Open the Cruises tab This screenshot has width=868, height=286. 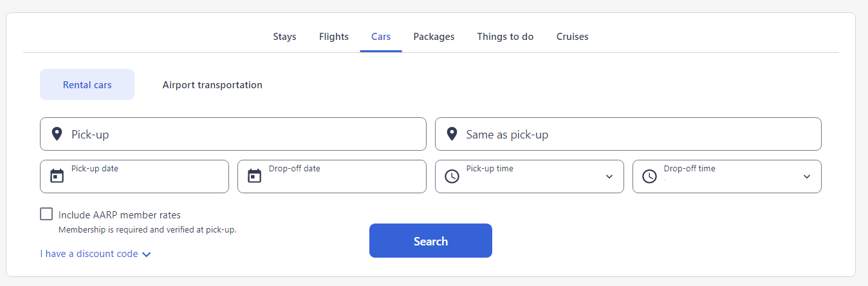click(572, 37)
